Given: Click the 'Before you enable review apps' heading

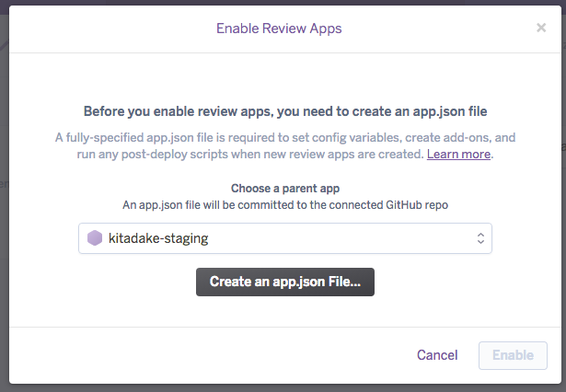Looking at the screenshot, I should click(285, 111).
